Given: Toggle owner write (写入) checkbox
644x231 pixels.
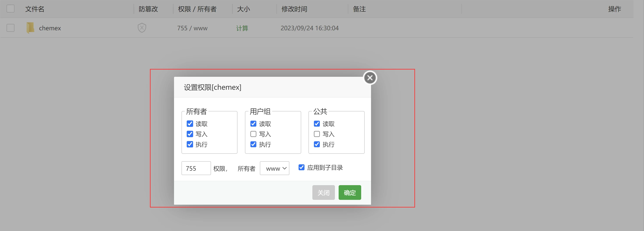Looking at the screenshot, I should (x=190, y=134).
